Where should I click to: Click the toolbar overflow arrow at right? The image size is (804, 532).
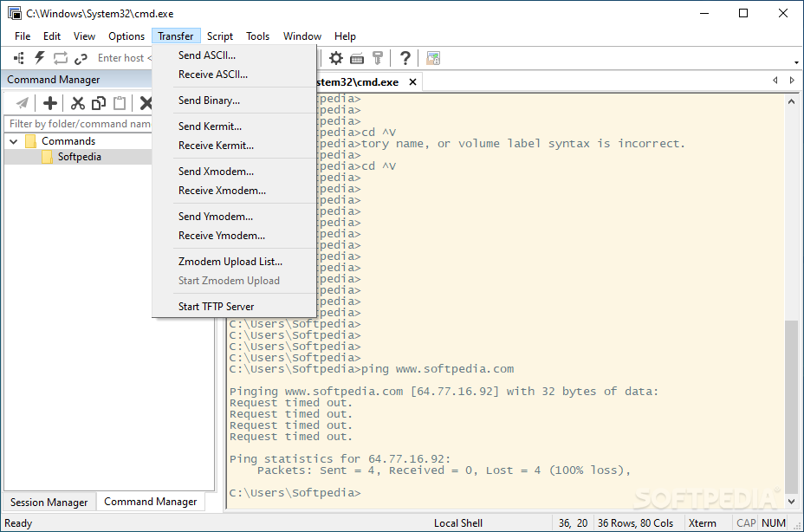796,62
